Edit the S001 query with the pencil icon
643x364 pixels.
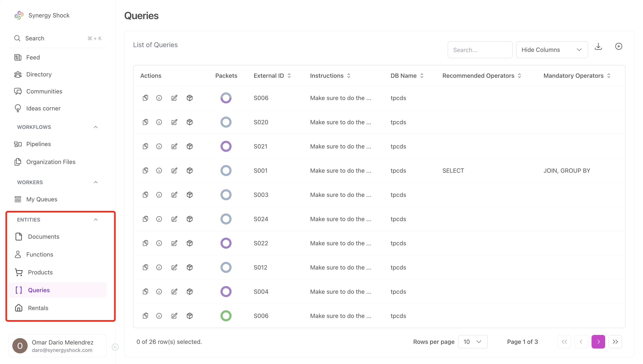click(x=174, y=171)
